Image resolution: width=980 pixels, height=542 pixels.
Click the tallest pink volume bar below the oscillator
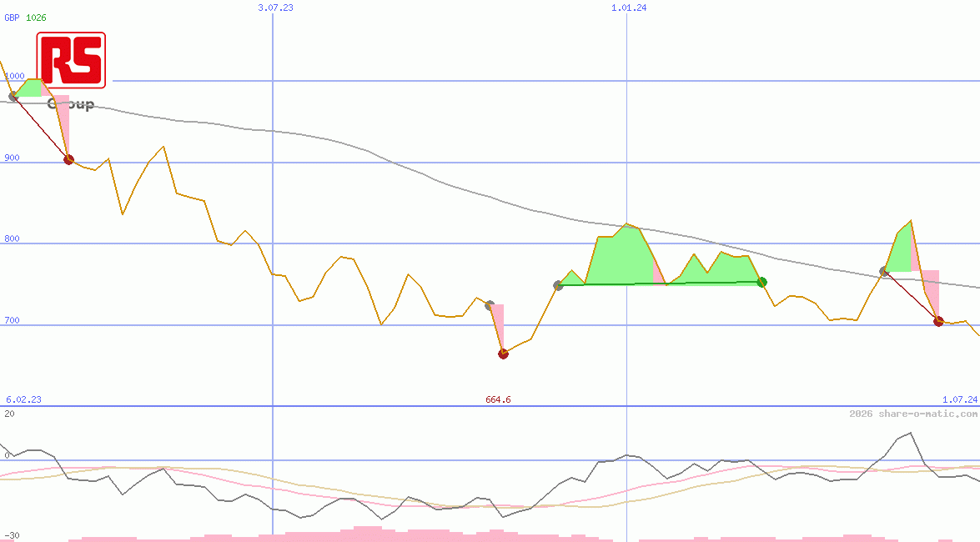(x=367, y=534)
